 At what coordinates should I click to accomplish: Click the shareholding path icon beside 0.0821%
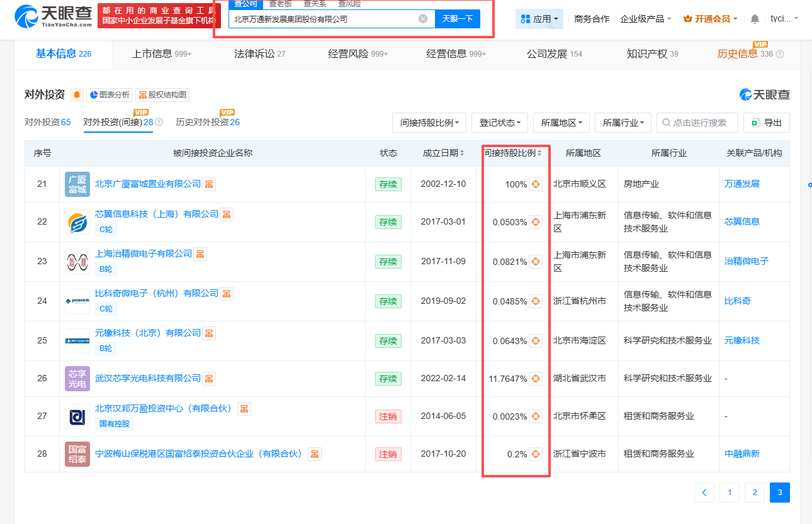click(x=536, y=262)
